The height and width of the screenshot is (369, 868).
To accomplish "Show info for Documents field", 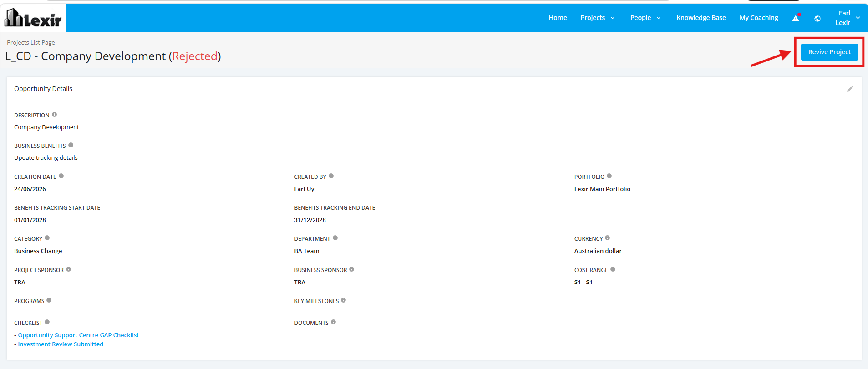I will (x=333, y=322).
